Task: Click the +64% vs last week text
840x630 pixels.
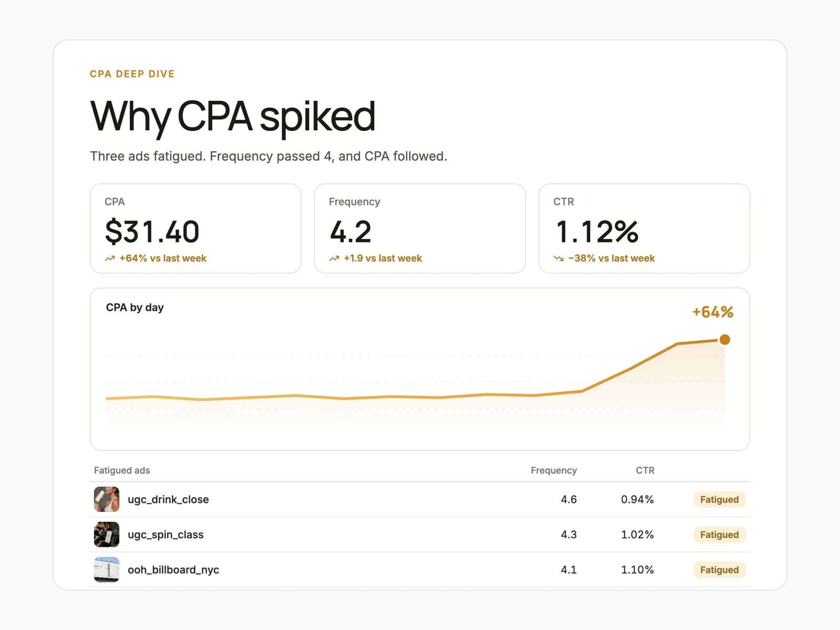Action: [163, 258]
